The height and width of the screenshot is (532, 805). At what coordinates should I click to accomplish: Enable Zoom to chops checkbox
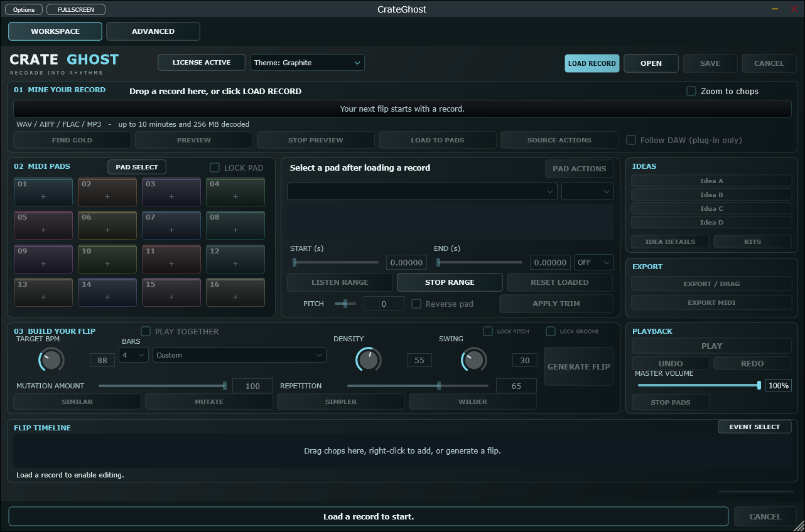(x=691, y=91)
